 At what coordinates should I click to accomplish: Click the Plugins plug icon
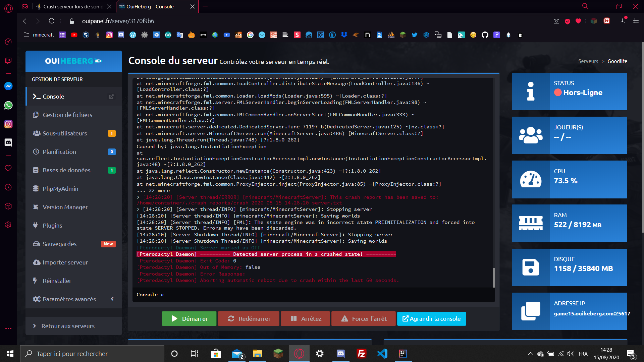(x=36, y=226)
